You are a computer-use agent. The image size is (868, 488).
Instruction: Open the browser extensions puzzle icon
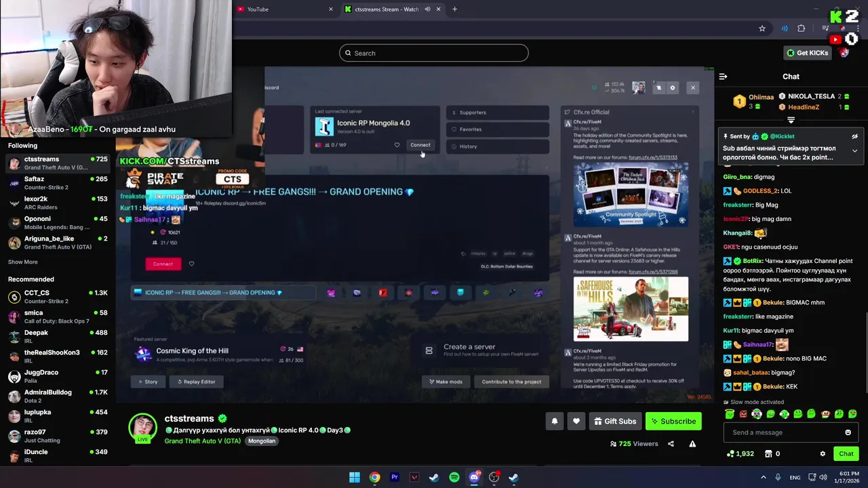[802, 28]
